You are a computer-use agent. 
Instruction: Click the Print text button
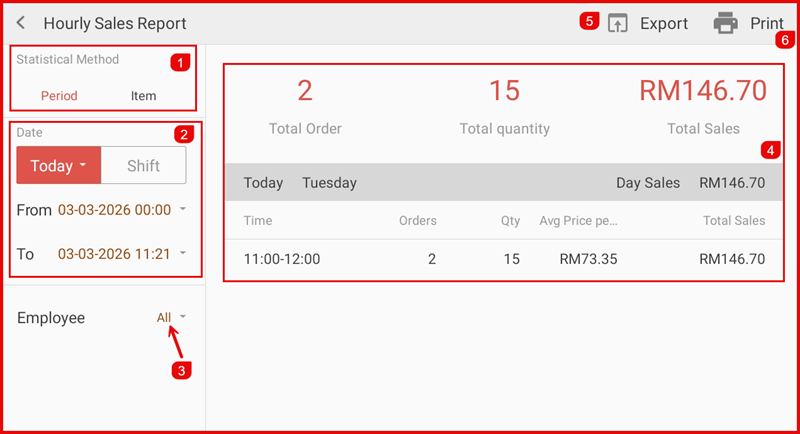click(x=767, y=23)
